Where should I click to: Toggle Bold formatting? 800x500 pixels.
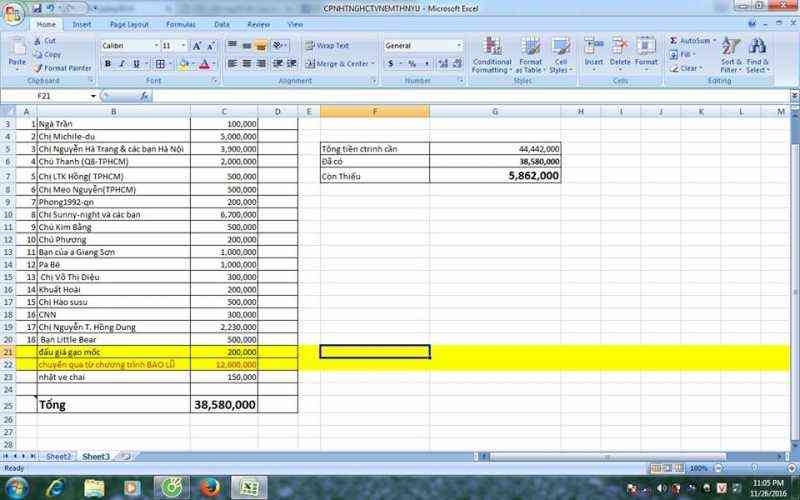[x=108, y=64]
